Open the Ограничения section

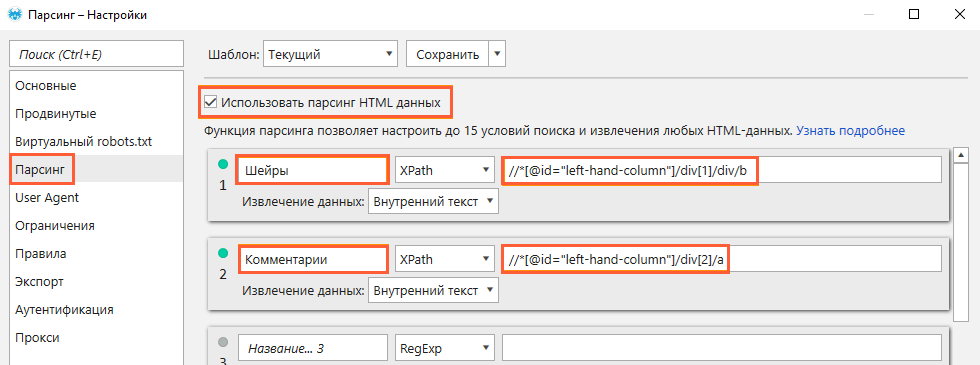tap(96, 225)
